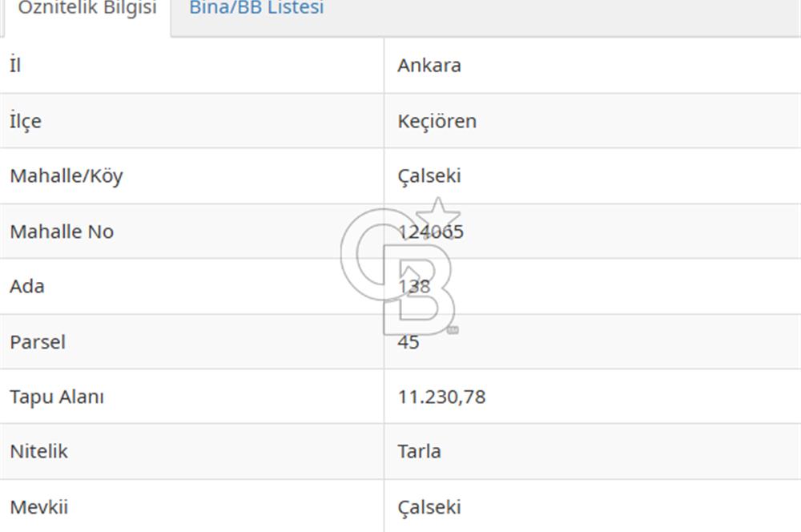Select the Ankara value in İl row
This screenshot has height=532, width=801.
pyautogui.click(x=429, y=66)
